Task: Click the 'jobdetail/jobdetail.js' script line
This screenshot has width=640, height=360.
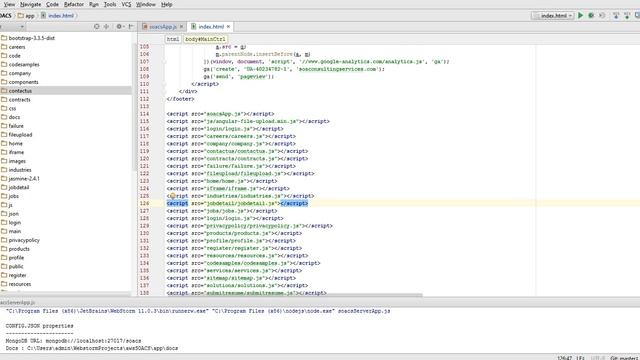Action: [237, 203]
